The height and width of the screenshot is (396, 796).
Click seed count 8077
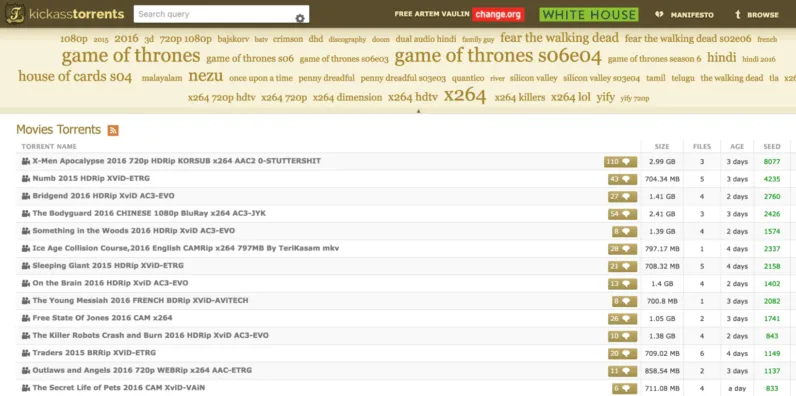[x=772, y=162]
